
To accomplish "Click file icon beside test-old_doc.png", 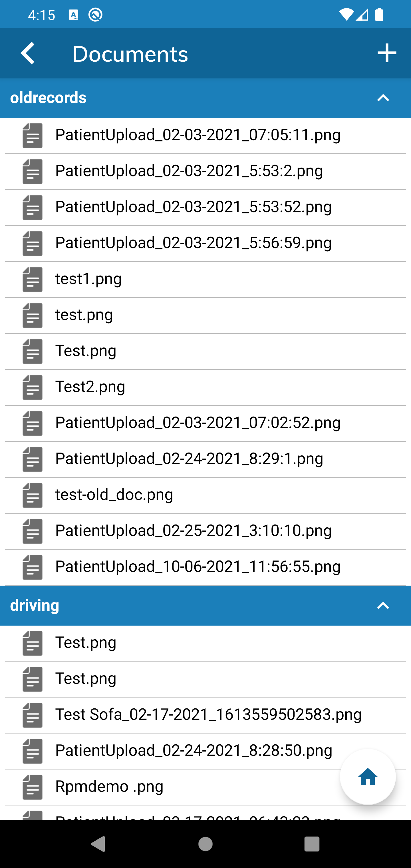I will [32, 495].
